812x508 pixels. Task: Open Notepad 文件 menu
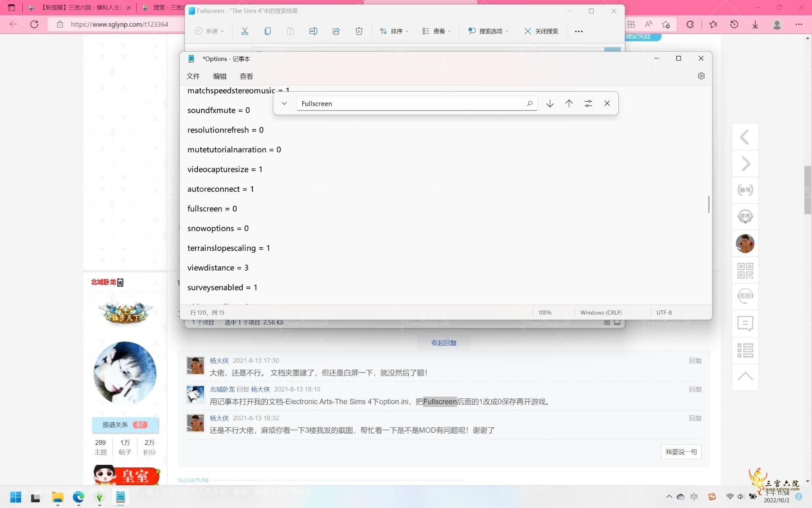click(x=193, y=76)
